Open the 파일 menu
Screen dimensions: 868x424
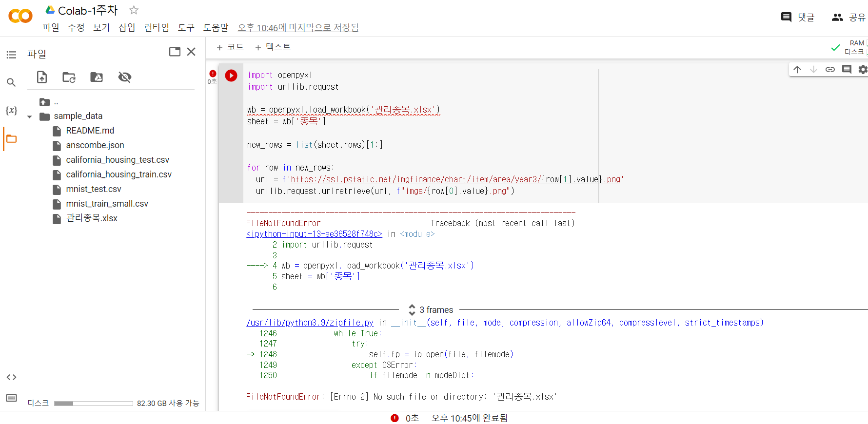51,27
